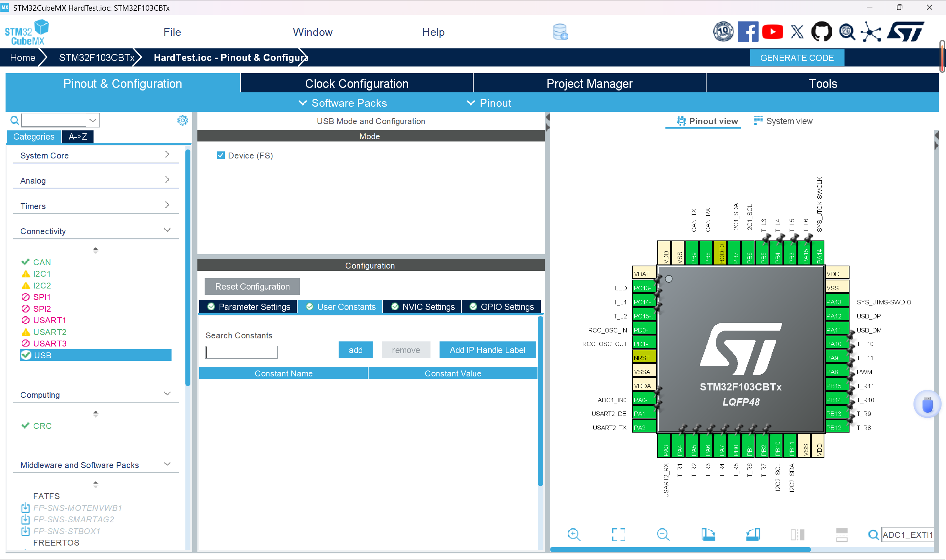
Task: Click the STM32CubeMX logo
Action: click(x=27, y=32)
